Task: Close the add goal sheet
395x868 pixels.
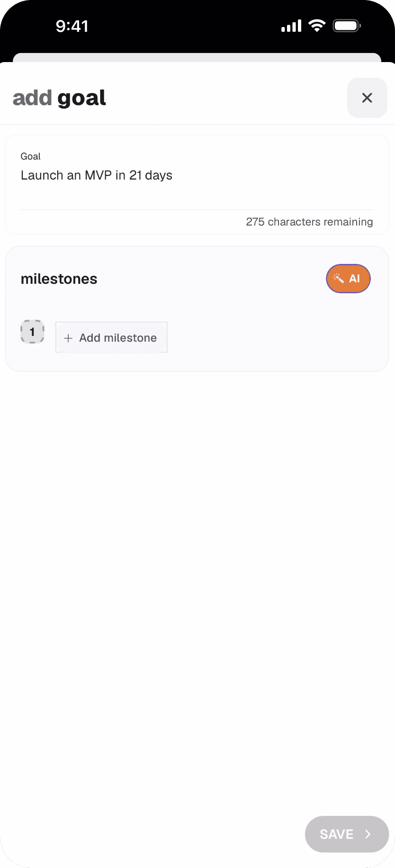Action: (x=367, y=98)
